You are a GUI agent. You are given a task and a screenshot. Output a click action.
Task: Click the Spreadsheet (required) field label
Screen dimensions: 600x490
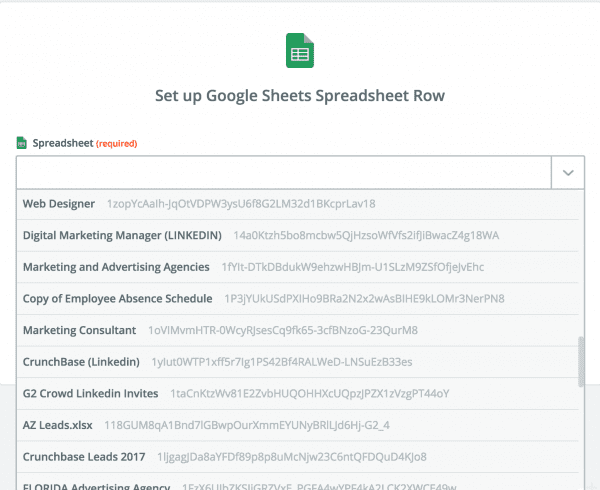[x=85, y=143]
